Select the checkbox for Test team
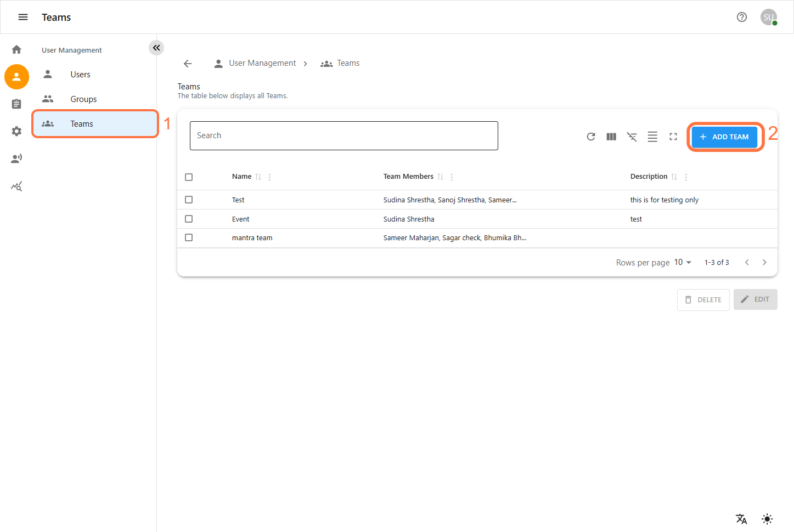794x532 pixels. point(189,200)
